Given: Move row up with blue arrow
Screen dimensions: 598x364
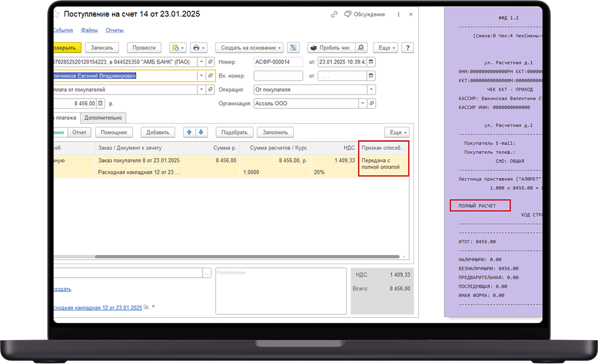Looking at the screenshot, I should [x=189, y=132].
